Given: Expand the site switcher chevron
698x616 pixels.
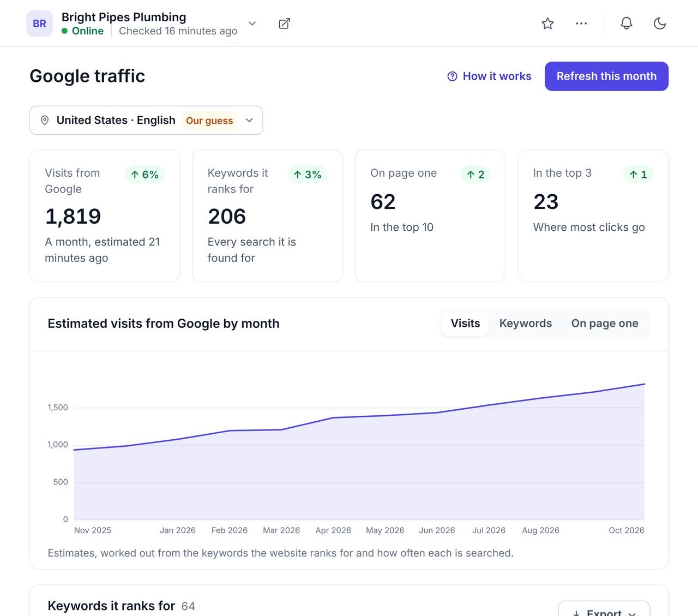Looking at the screenshot, I should [252, 23].
